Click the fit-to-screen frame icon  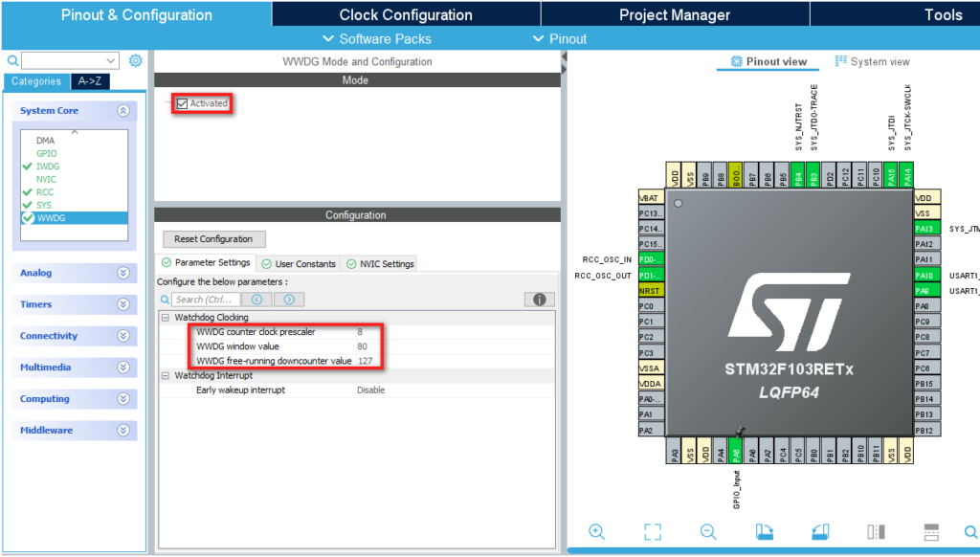pyautogui.click(x=653, y=532)
